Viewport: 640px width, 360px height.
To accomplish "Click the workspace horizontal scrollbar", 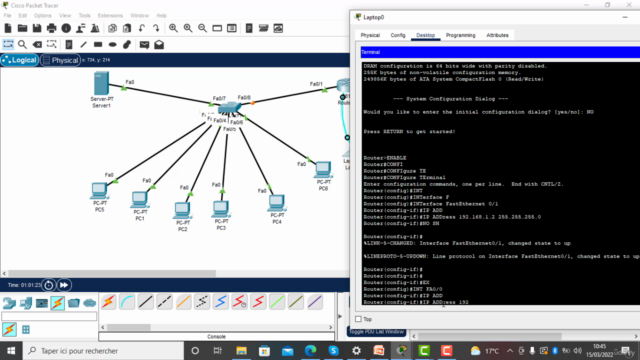I will click(x=112, y=273).
